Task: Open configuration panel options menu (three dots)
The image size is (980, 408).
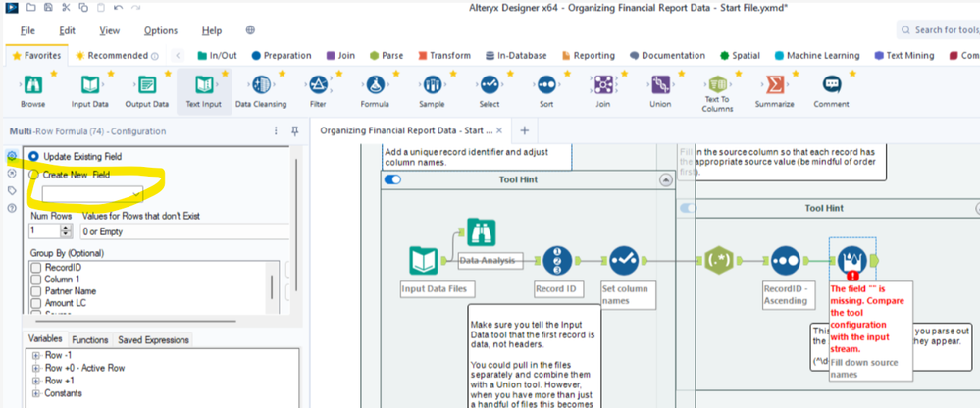Action: point(276,131)
